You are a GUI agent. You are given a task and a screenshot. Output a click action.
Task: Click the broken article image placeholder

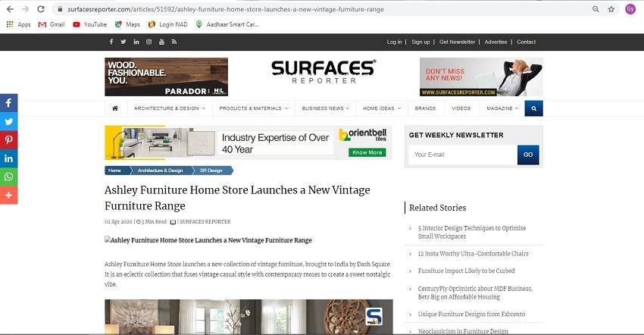click(x=208, y=240)
